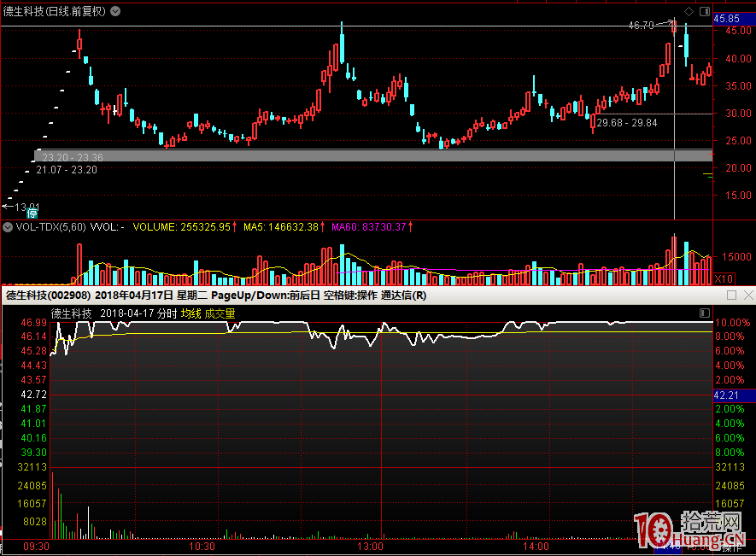The height and width of the screenshot is (556, 756).
Task: Click the 停 suspension marker icon
Action: pos(32,214)
